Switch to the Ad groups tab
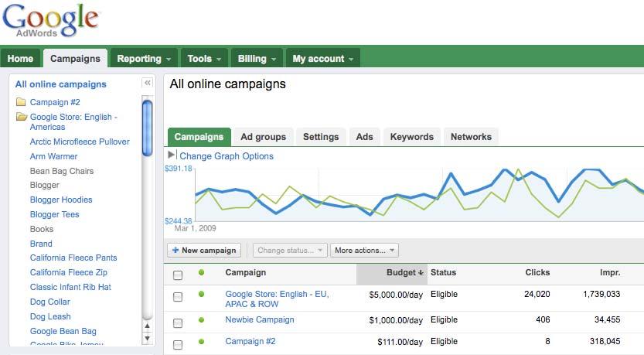 (x=264, y=137)
